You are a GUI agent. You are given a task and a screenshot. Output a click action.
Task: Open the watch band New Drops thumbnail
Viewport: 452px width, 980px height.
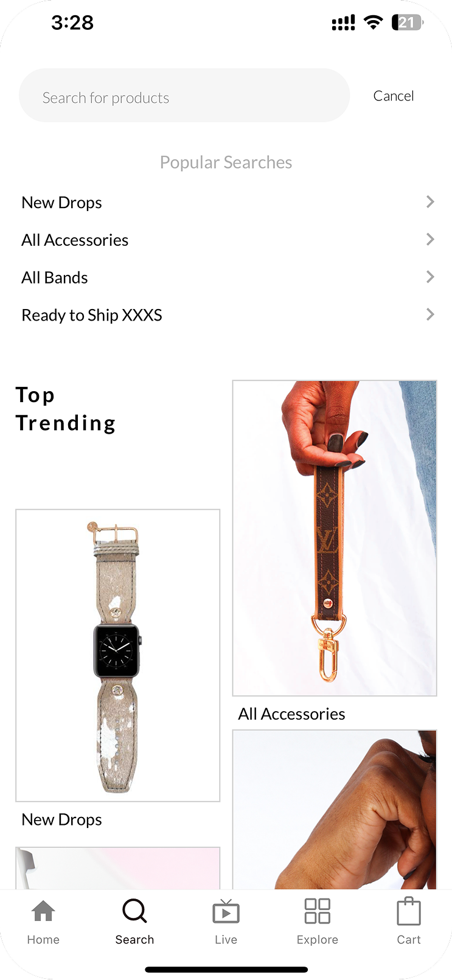point(117,656)
